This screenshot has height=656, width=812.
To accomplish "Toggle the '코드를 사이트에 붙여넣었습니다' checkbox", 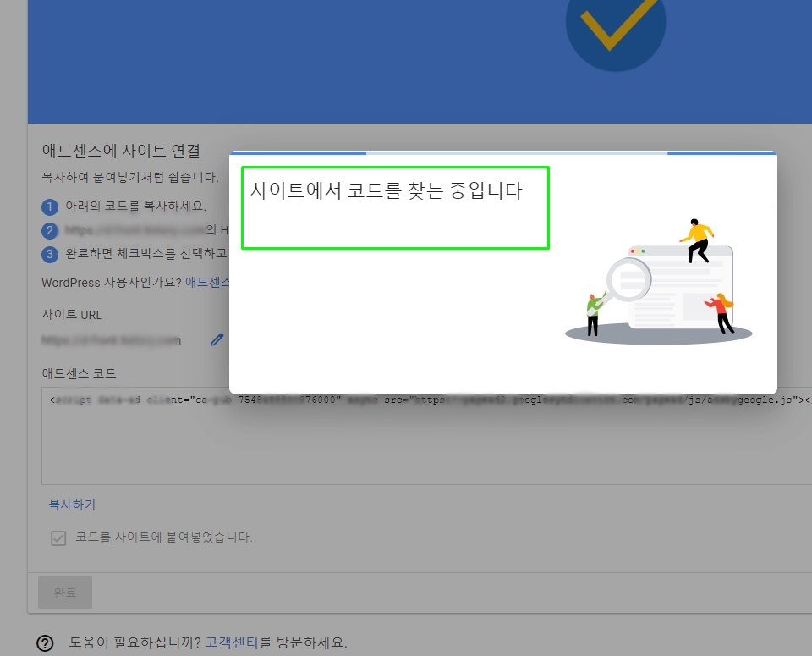I will tap(58, 537).
